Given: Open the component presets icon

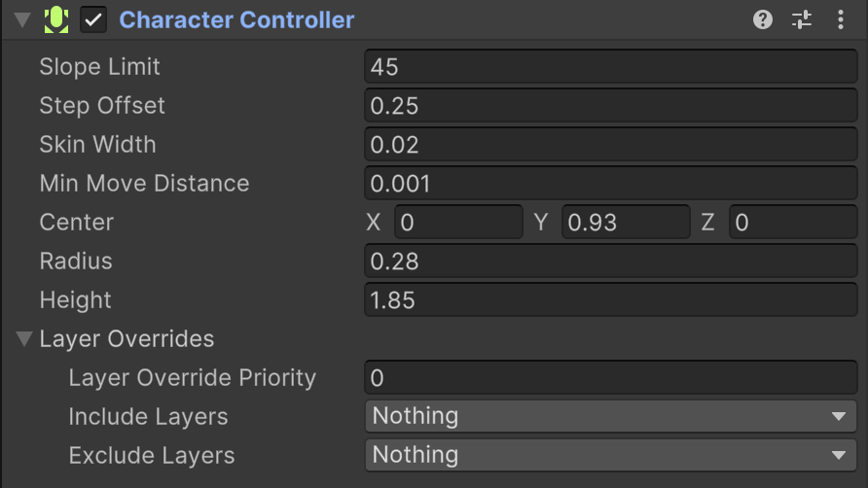Looking at the screenshot, I should pos(802,19).
